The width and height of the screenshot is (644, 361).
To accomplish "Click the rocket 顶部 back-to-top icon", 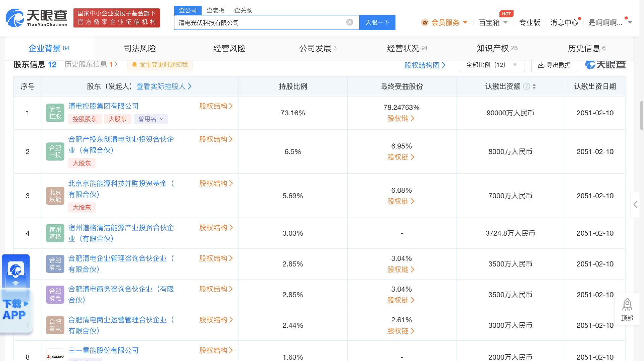I will tap(627, 309).
